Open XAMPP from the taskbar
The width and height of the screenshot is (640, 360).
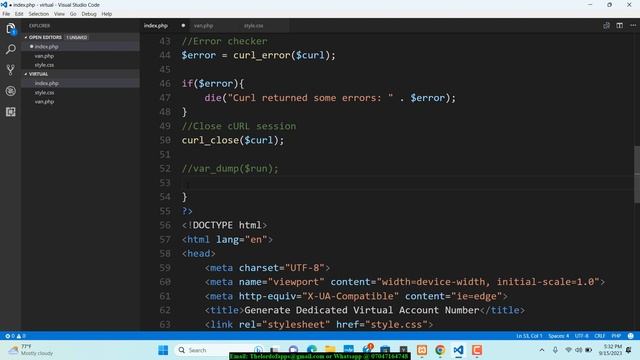(422, 350)
